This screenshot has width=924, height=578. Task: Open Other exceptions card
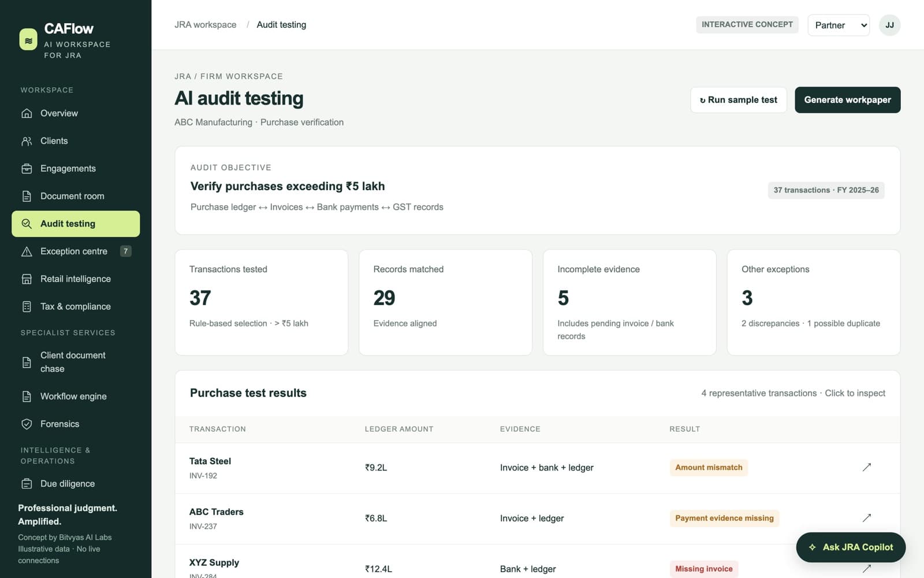click(813, 302)
